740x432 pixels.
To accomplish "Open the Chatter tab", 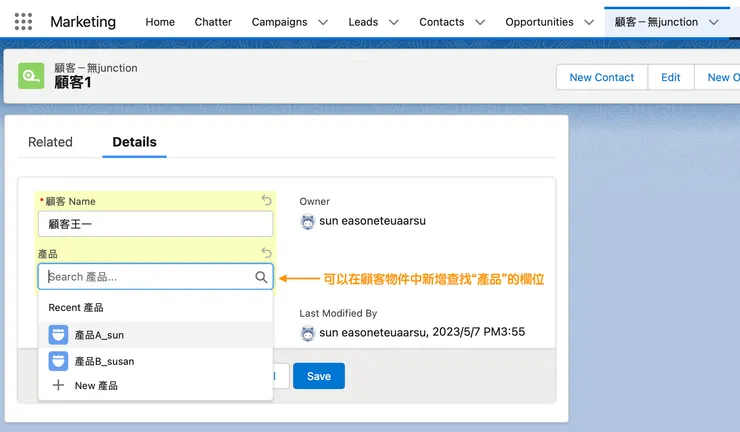I will point(213,22).
